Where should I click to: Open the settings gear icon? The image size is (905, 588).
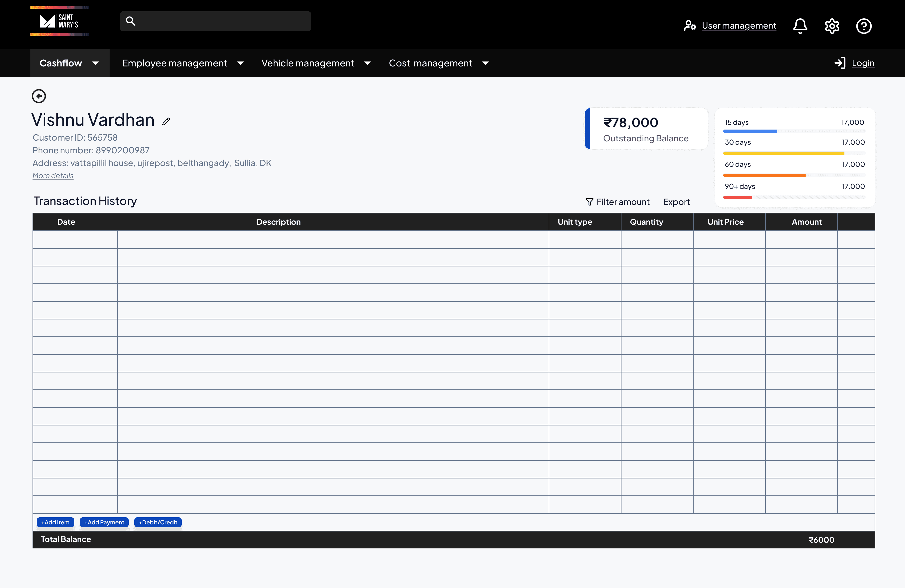[832, 25]
